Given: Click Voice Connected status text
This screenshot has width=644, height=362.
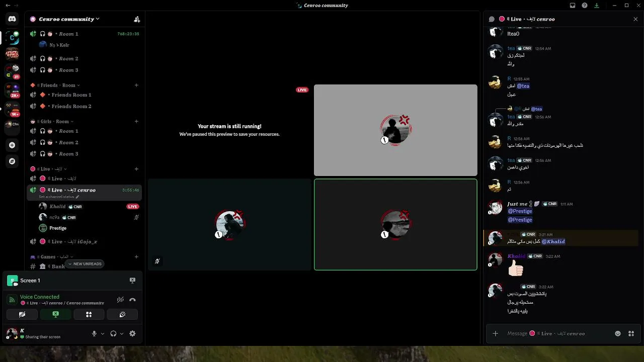Looking at the screenshot, I should 40,297.
